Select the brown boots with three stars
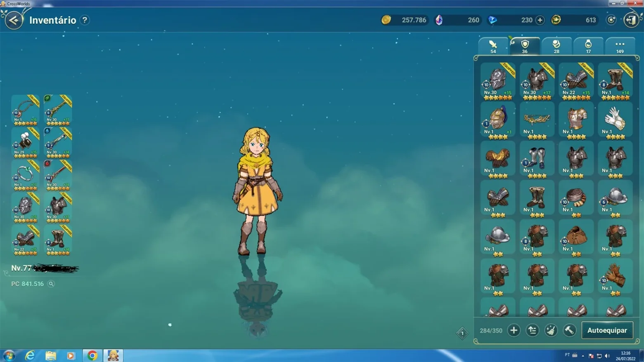This screenshot has height=362, width=644. 537,199
